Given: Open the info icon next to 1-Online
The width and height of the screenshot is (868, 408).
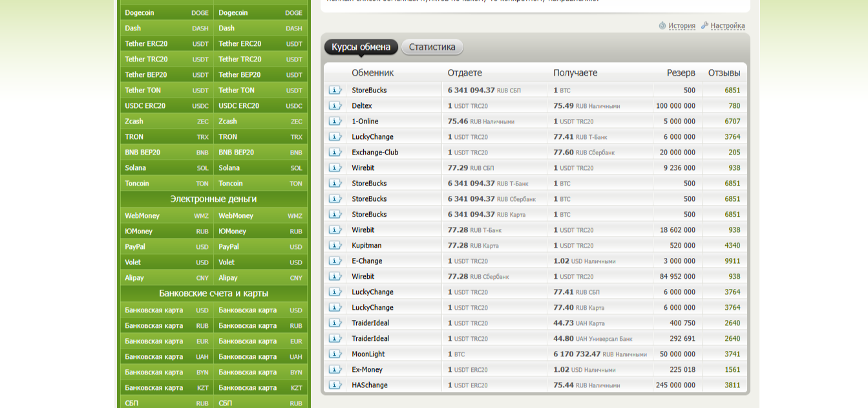Looking at the screenshot, I should click(x=335, y=121).
